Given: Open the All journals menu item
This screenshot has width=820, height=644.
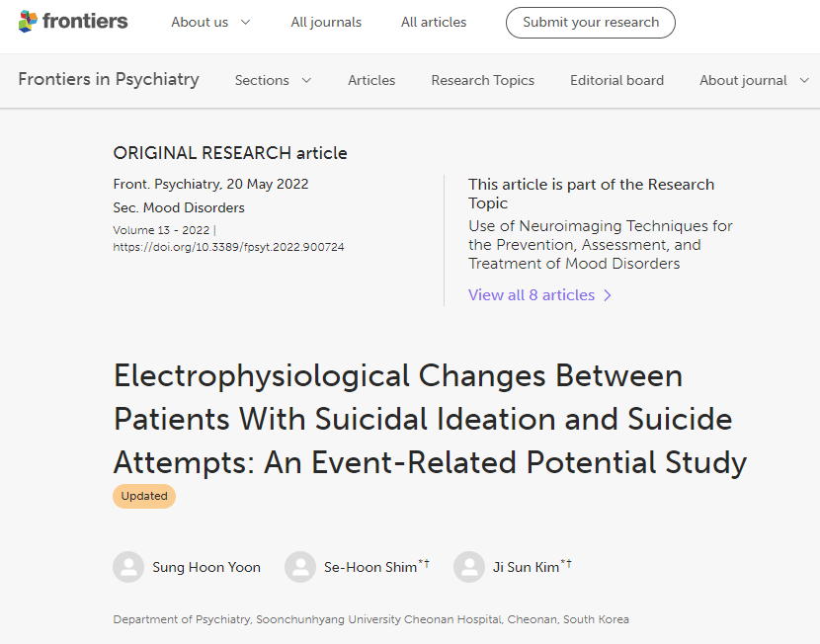Looking at the screenshot, I should (x=326, y=22).
